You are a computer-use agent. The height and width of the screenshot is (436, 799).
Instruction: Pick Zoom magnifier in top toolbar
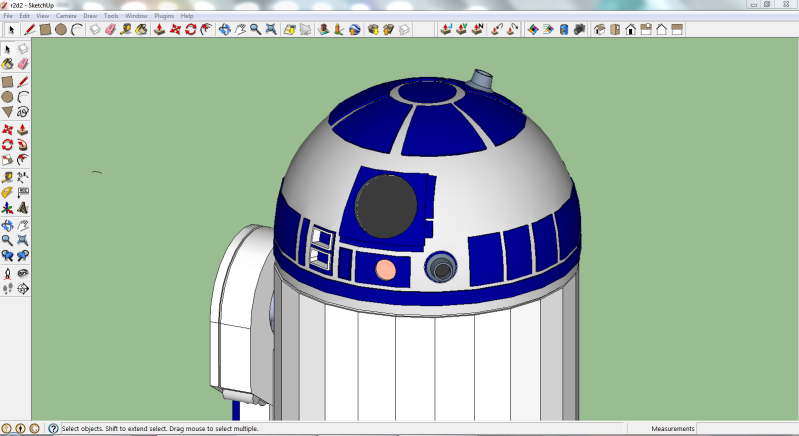point(256,30)
